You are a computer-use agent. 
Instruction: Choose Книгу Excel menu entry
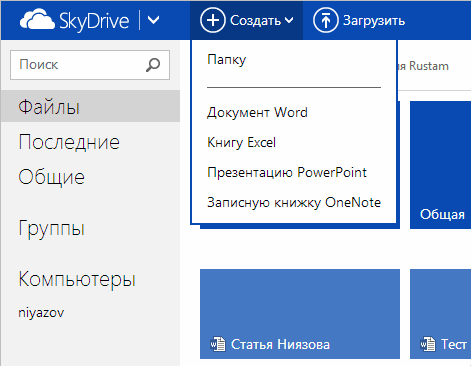click(241, 143)
